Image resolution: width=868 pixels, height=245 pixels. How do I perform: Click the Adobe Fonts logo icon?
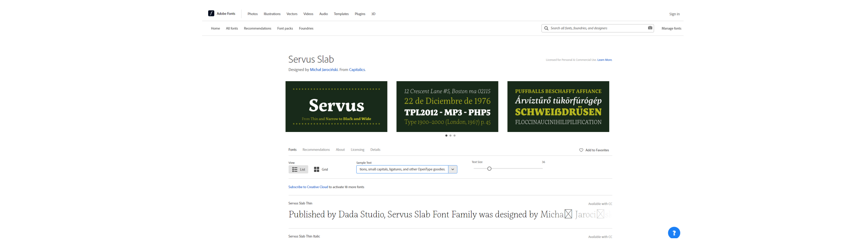click(211, 14)
